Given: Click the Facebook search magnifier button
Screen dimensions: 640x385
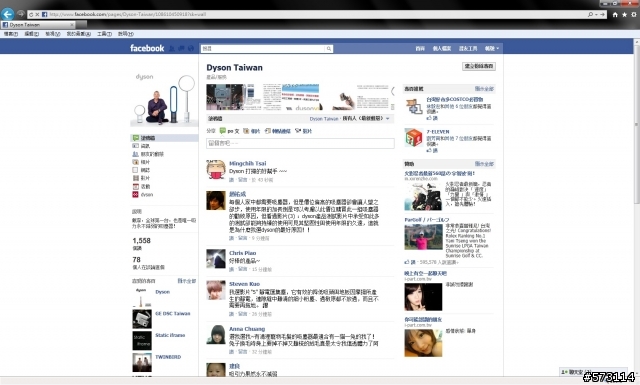Looking at the screenshot, I should 329,49.
